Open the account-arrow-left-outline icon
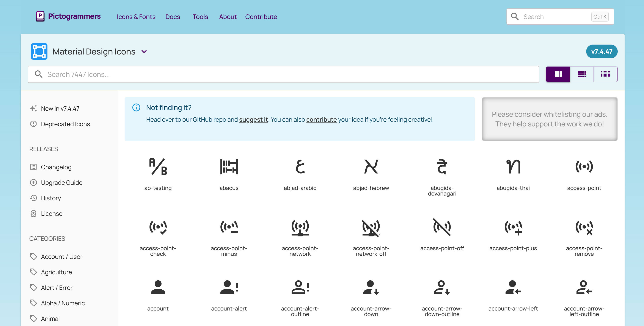Viewport: 644px width, 326px height. pos(584,287)
